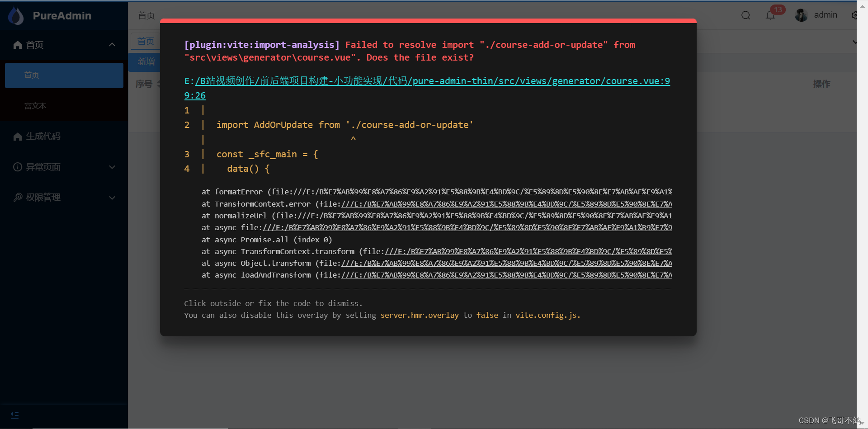This screenshot has width=868, height=429.
Task: Open the TransformContext.error stack link
Action: pos(507,204)
